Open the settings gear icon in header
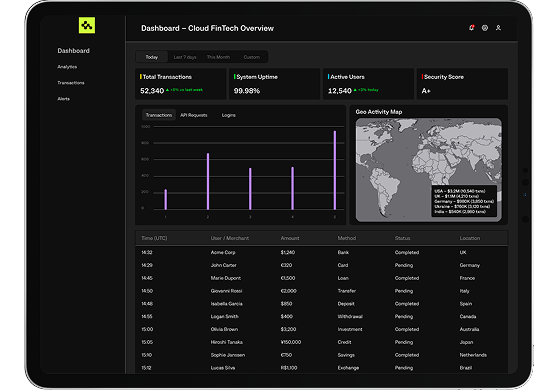Screen dimensions: 560x391 point(485,28)
